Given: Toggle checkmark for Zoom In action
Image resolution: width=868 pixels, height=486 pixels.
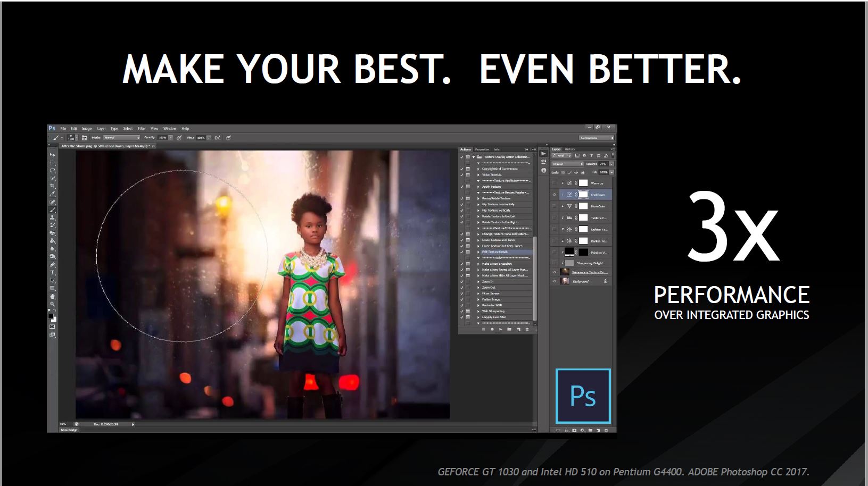Looking at the screenshot, I should click(x=462, y=281).
